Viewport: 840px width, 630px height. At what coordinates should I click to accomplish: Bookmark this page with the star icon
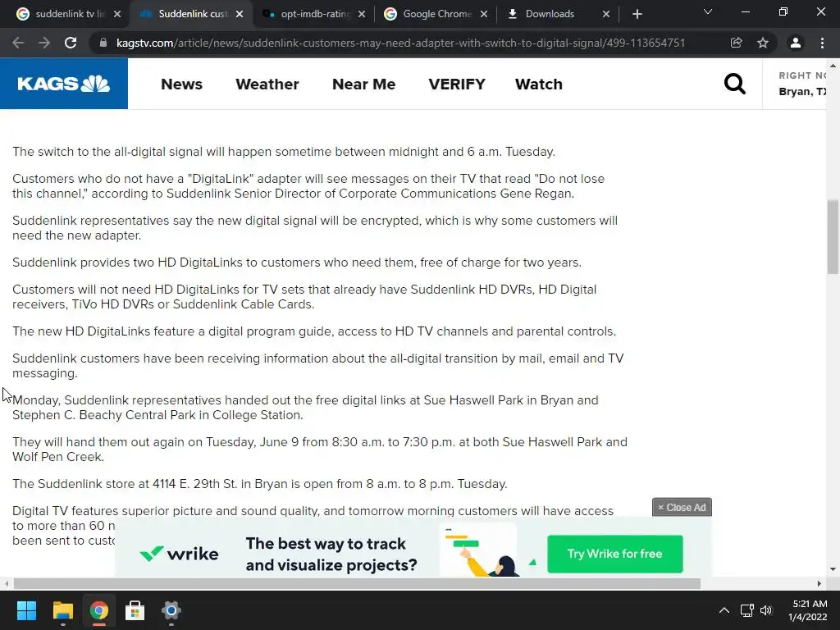pos(763,43)
